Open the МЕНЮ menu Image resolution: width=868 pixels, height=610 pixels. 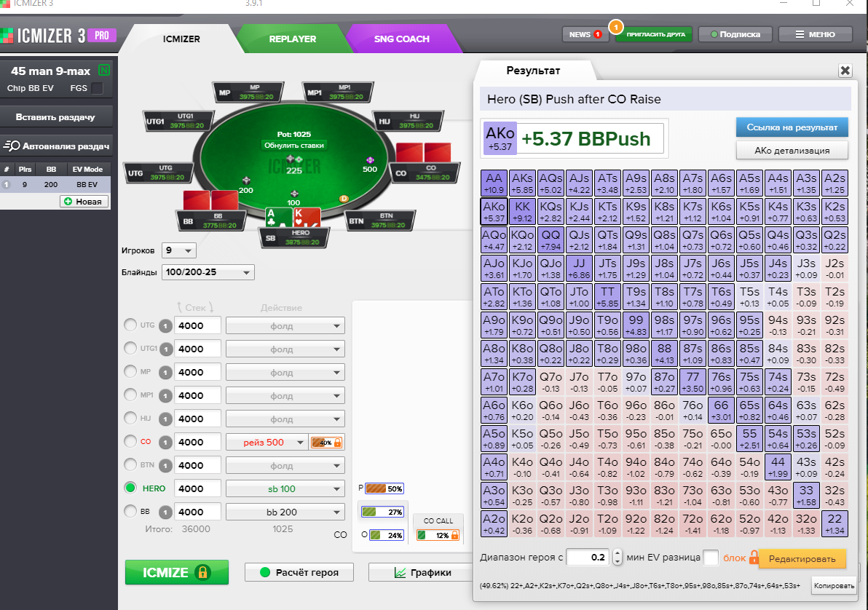pos(815,34)
